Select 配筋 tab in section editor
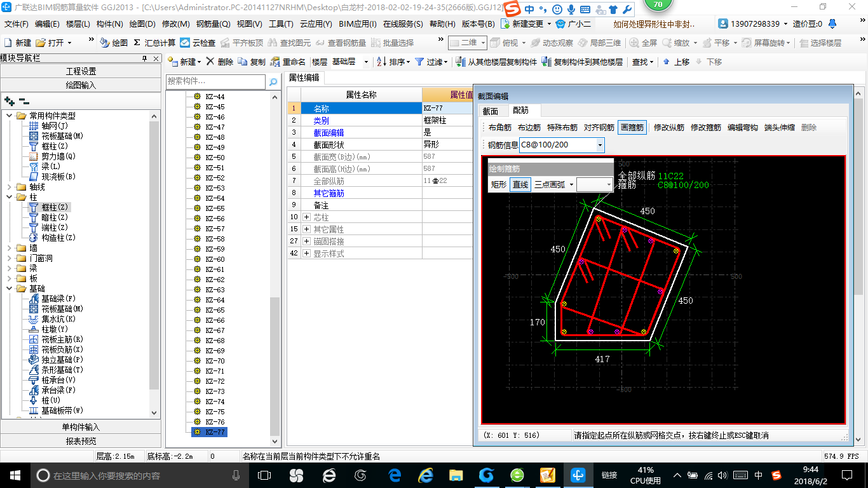Screen dimensions: 868x488 [520, 111]
